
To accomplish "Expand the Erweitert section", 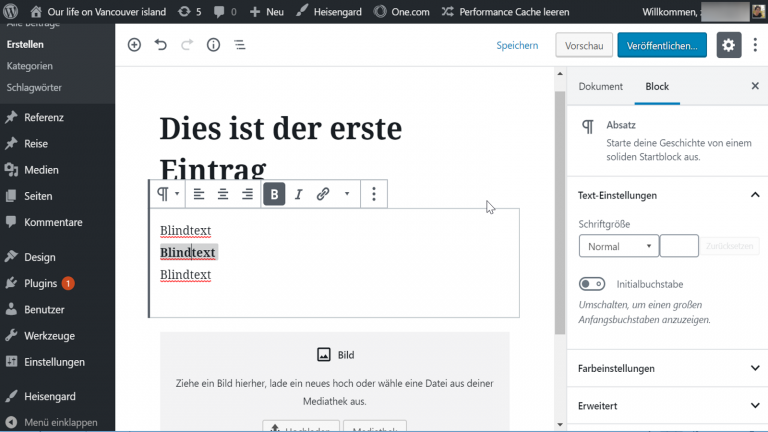I will pyautogui.click(x=668, y=406).
